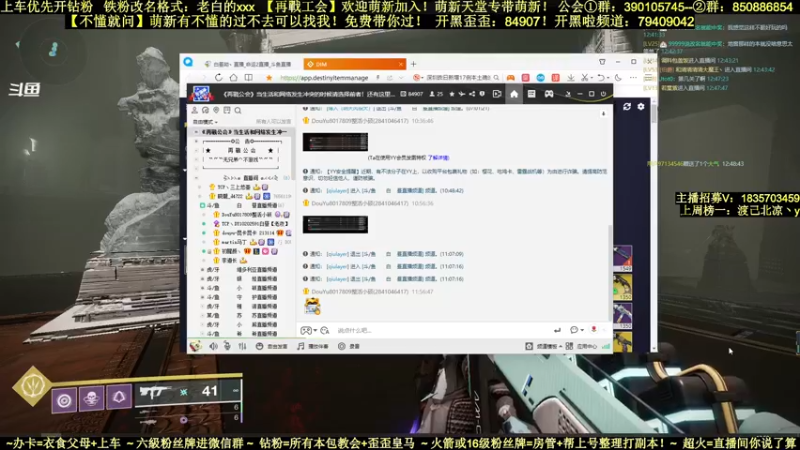
Task: Click the browser search box
Action: (459, 78)
